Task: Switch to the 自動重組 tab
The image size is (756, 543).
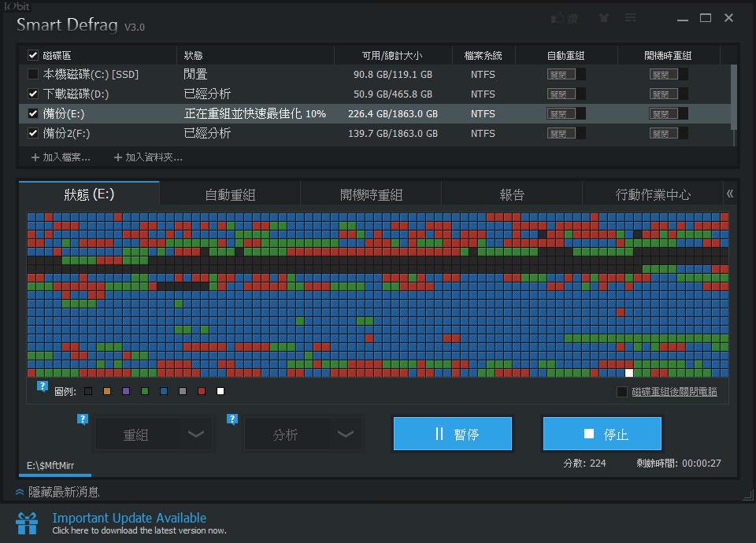Action: pos(230,194)
